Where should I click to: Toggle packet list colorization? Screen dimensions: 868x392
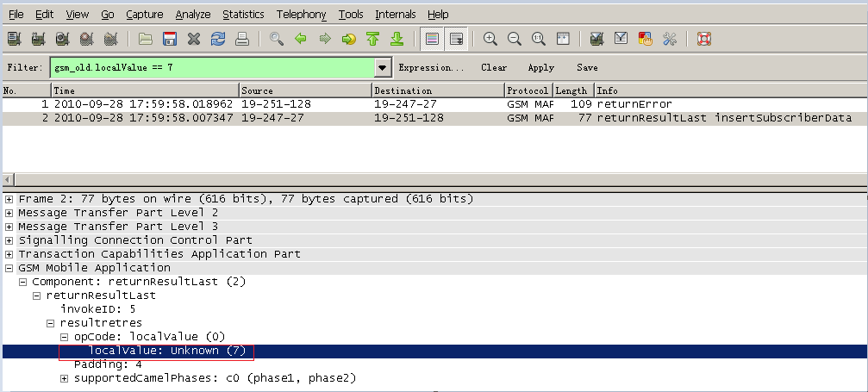pyautogui.click(x=432, y=39)
